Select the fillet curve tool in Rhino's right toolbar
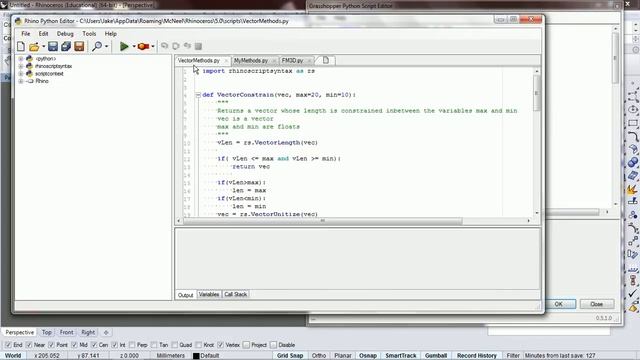Screen dimensions: 640x360 (x=633, y=229)
